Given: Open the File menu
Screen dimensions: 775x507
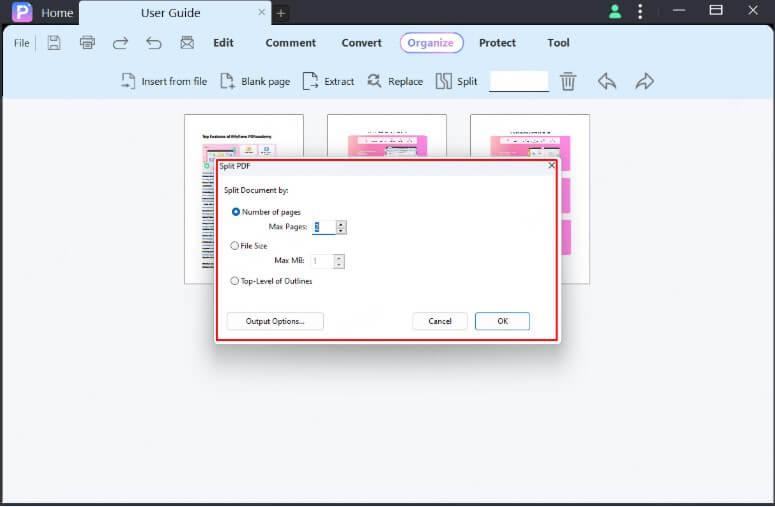Looking at the screenshot, I should 21,43.
